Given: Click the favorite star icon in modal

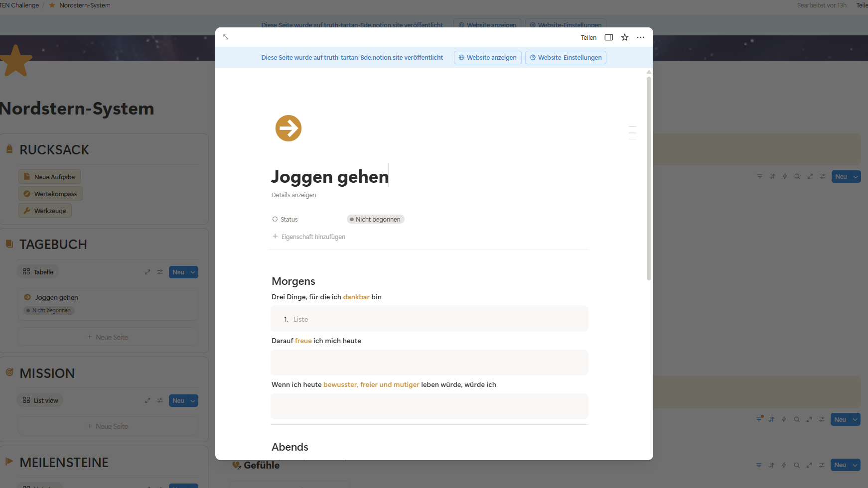Looking at the screenshot, I should [624, 37].
